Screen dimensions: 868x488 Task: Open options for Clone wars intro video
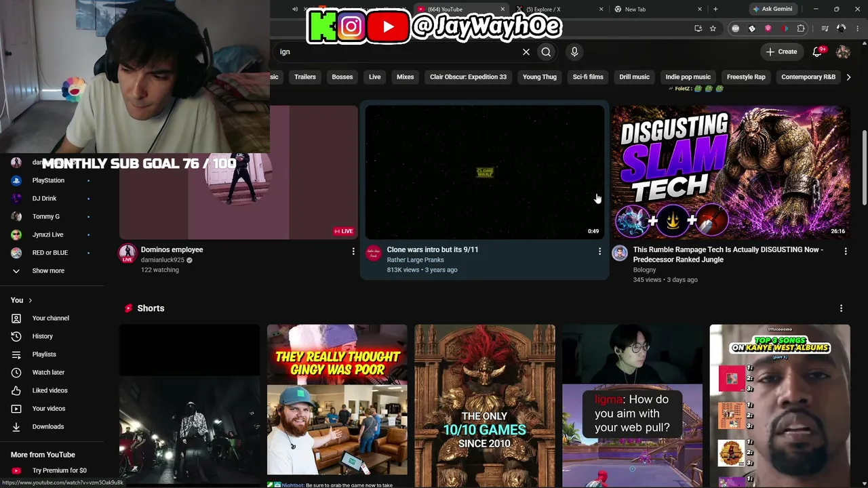599,251
